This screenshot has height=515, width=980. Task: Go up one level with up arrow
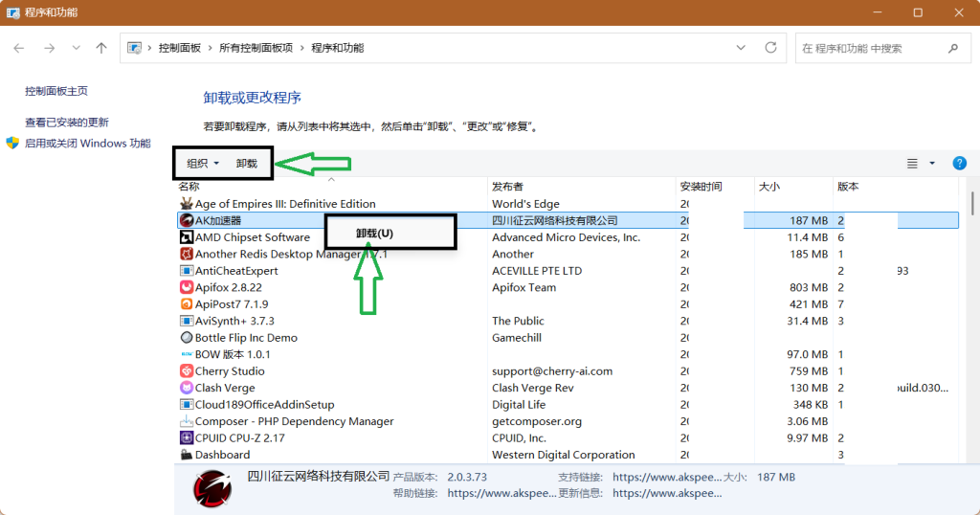coord(101,48)
